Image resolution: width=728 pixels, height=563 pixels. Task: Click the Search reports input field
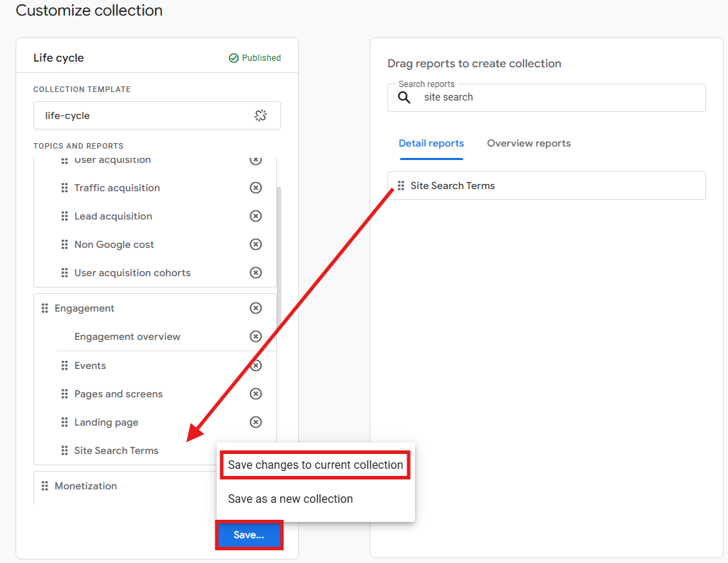point(547,98)
